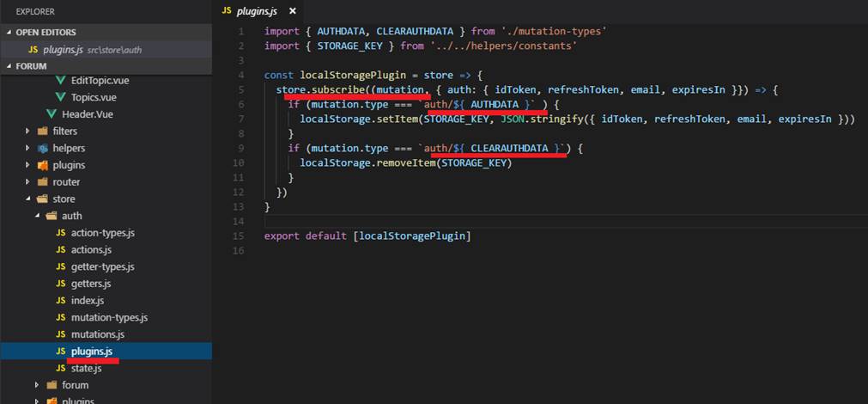Select the plugins.js editor tab

(258, 11)
